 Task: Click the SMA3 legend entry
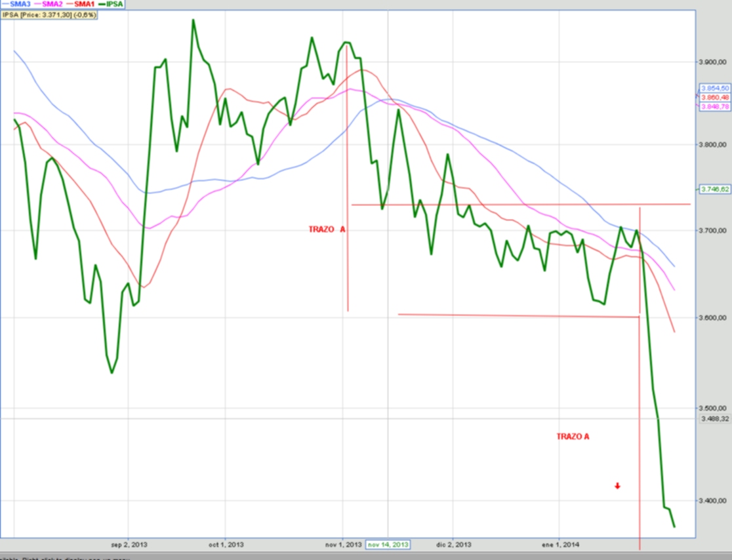(17, 4)
